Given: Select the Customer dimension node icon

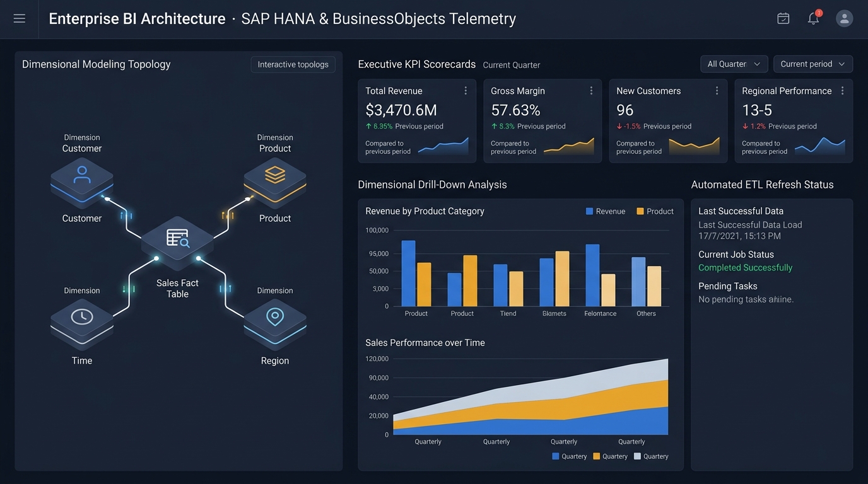Looking at the screenshot, I should 82,175.
